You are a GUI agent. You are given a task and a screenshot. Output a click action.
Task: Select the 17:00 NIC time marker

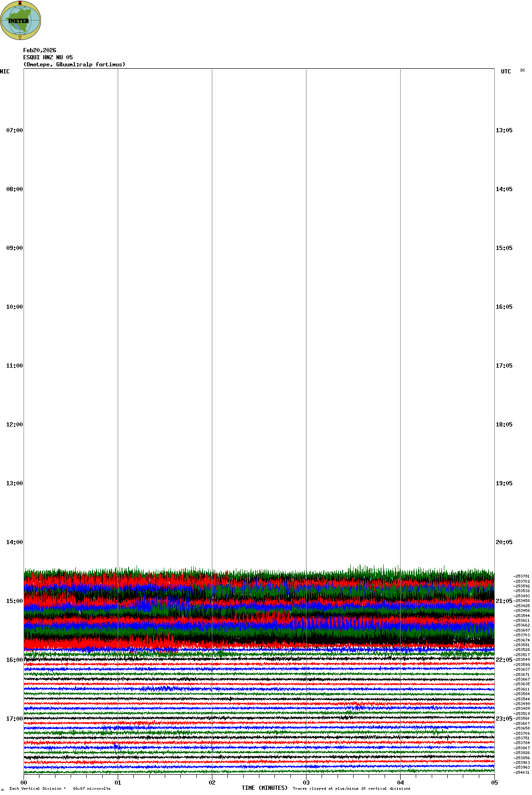point(14,719)
